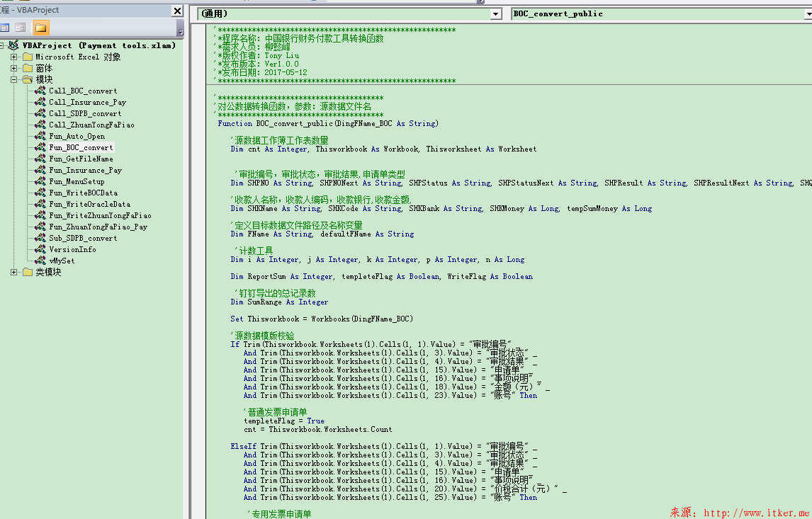Click the VBAProject root project icon
Screen dimensions: 812x519
(13, 45)
